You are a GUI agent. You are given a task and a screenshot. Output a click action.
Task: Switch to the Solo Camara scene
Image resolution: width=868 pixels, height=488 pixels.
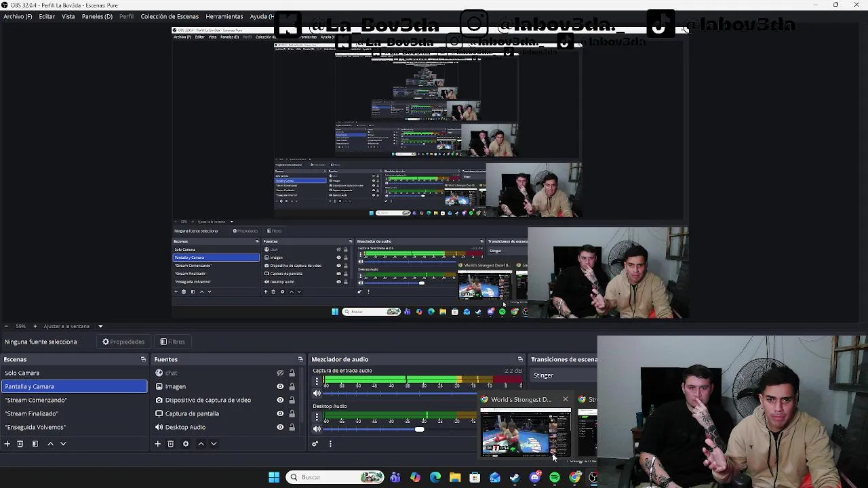pyautogui.click(x=74, y=373)
